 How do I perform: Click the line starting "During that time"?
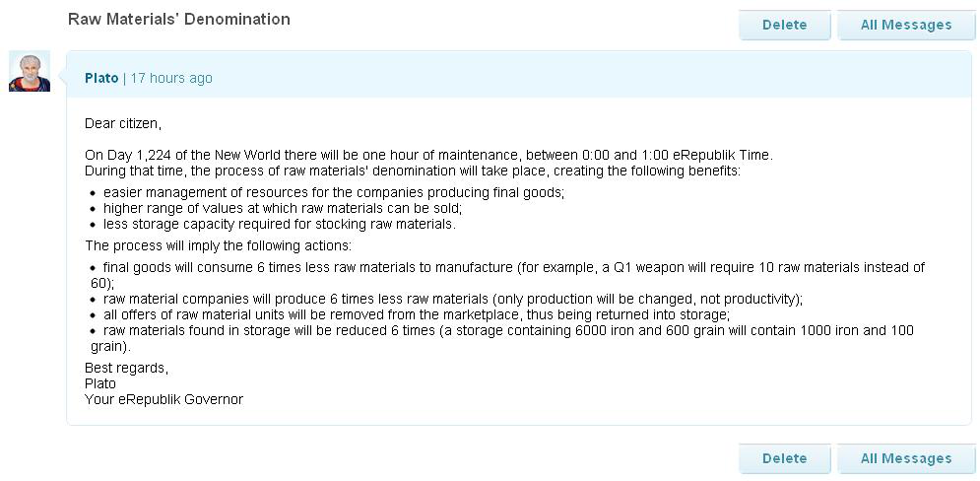pos(412,171)
